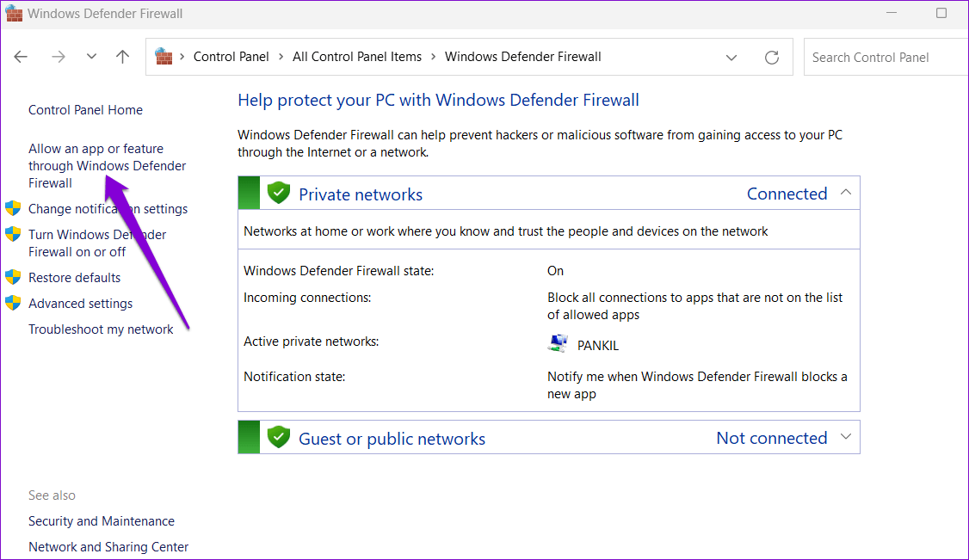
Task: Click the back navigation arrow
Action: 21,56
